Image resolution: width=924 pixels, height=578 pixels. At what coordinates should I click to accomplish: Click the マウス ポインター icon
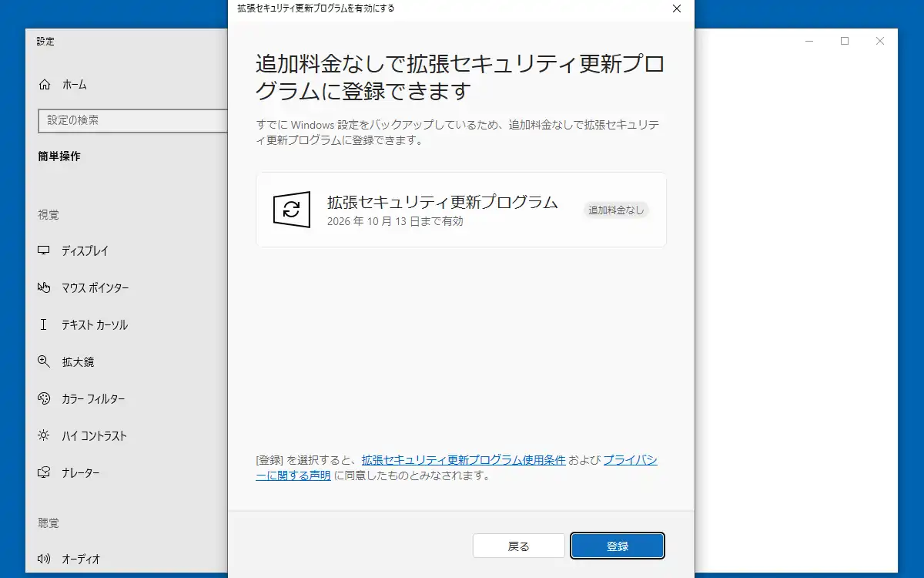tap(44, 288)
